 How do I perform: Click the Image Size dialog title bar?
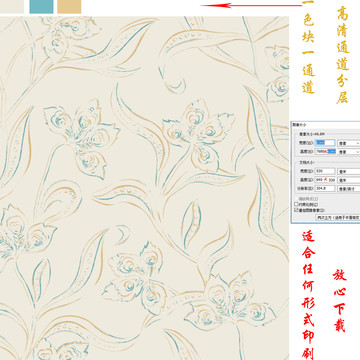coord(326,125)
